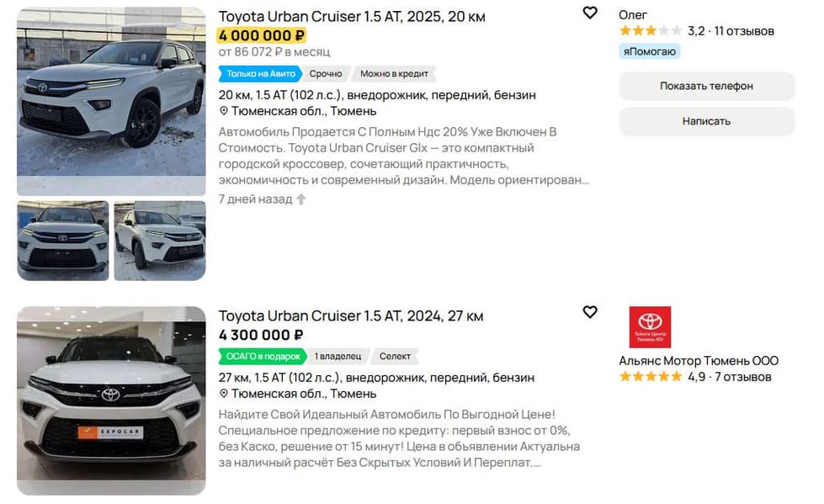Open seller Олег's profile
Viewport: 824px width, 504px height.
coord(633,14)
